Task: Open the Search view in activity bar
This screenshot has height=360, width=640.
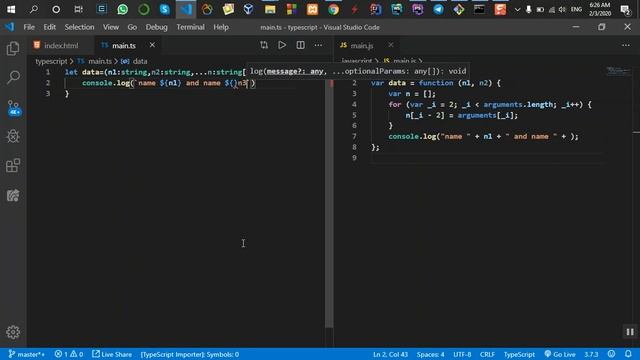Action: coord(13,77)
